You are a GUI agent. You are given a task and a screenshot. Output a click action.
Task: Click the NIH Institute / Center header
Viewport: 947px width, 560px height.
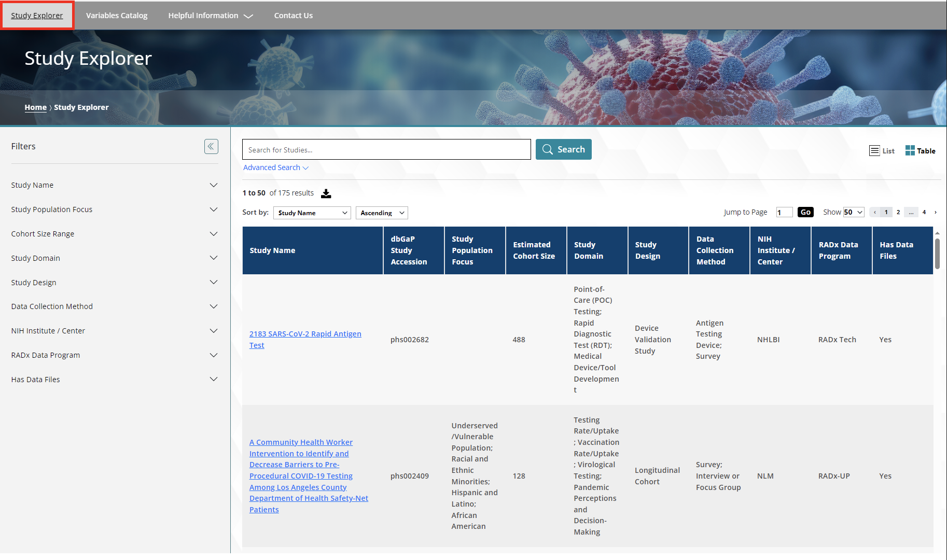(781, 250)
